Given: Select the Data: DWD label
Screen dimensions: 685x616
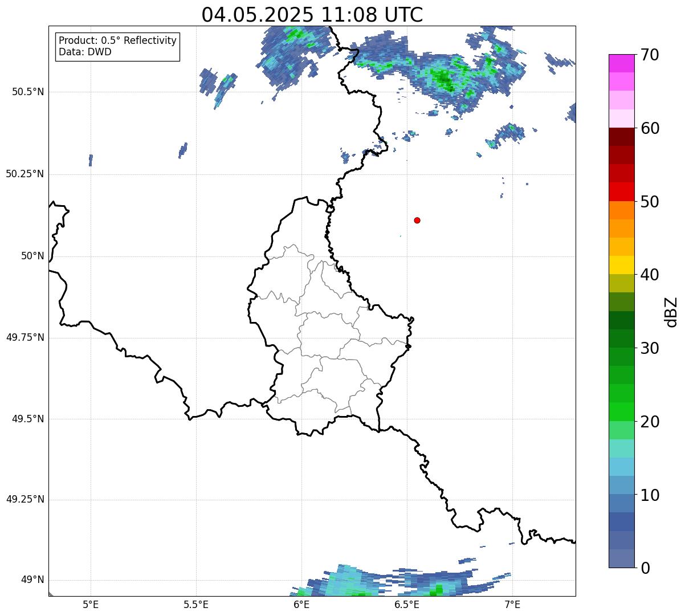Looking at the screenshot, I should pyautogui.click(x=85, y=52).
